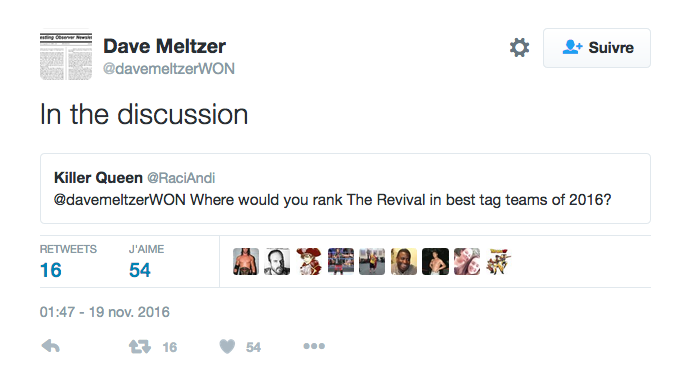Click the black-and-white bearded man avatar
The height and width of the screenshot is (389, 693).
click(277, 261)
